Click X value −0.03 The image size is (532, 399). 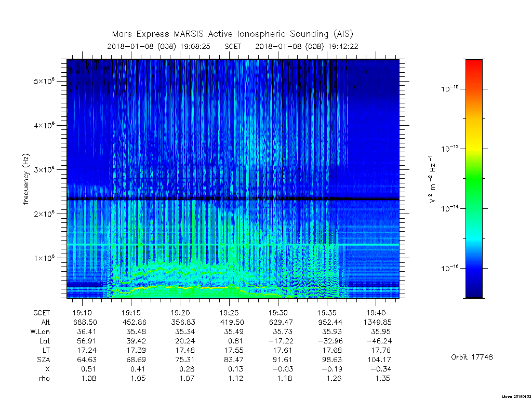(x=283, y=369)
